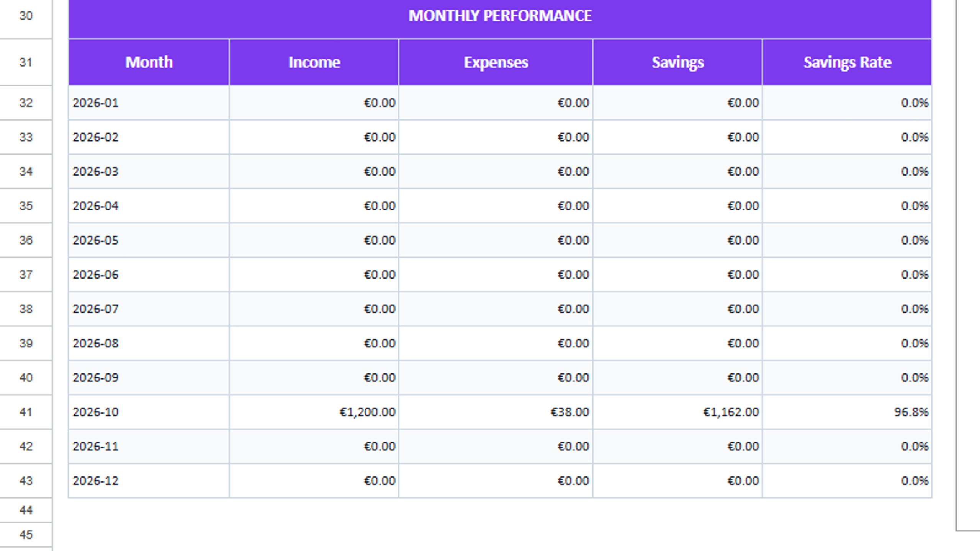Select the savings cell for 2026-05
This screenshot has width=980, height=551.
pyautogui.click(x=677, y=240)
